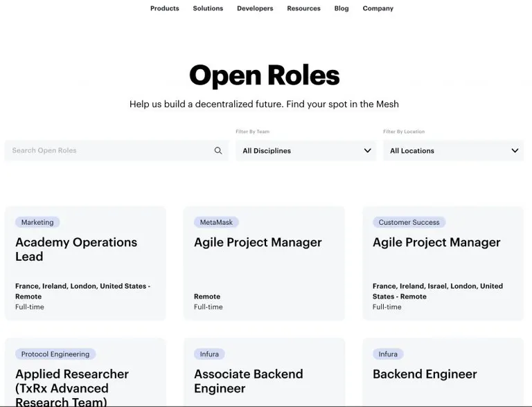Viewport: 532px width, 407px height.
Task: Open the Developers menu
Action: [x=255, y=8]
